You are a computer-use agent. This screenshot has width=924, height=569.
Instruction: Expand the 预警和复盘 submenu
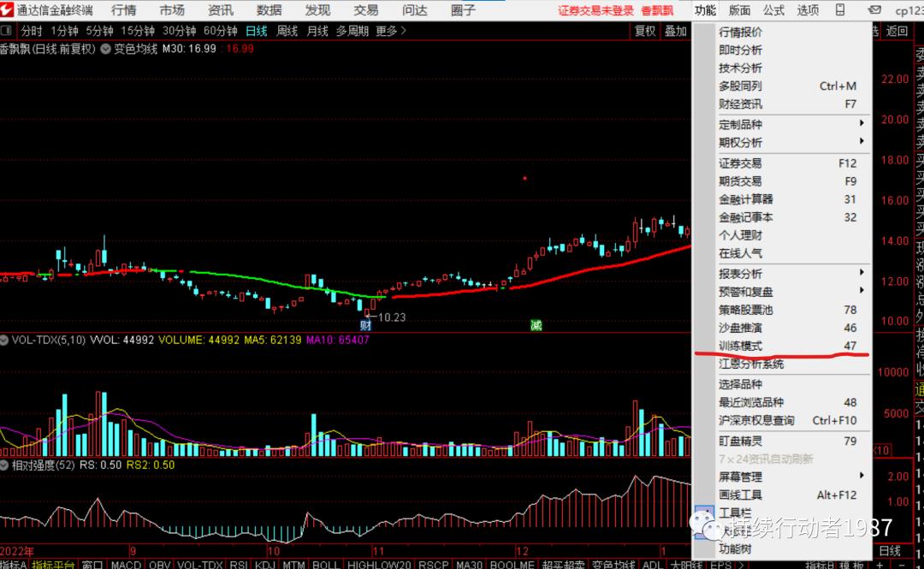862,290
